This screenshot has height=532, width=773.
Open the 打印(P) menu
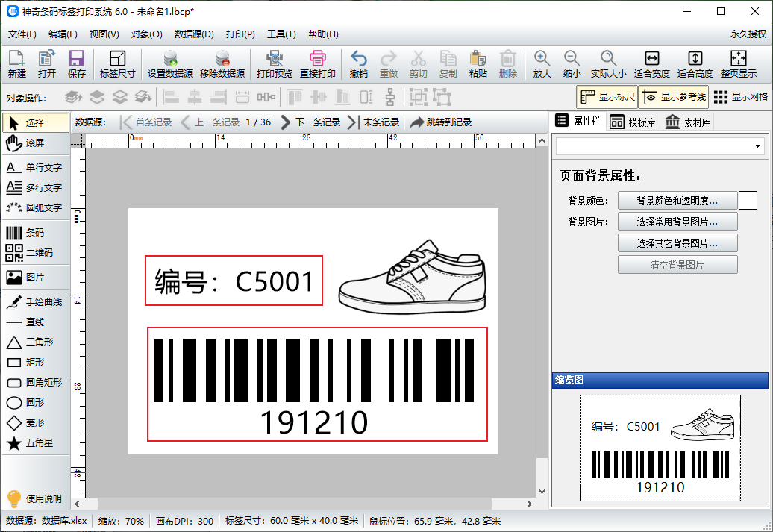(x=240, y=34)
